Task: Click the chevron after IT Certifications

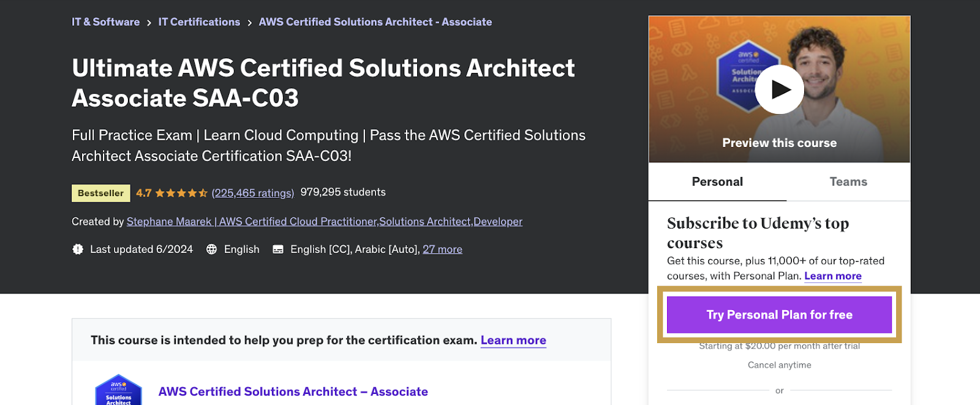Action: pyautogui.click(x=249, y=23)
